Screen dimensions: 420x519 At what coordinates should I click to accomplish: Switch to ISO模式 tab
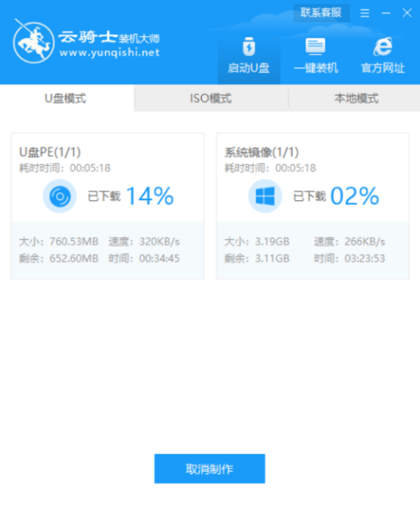211,98
